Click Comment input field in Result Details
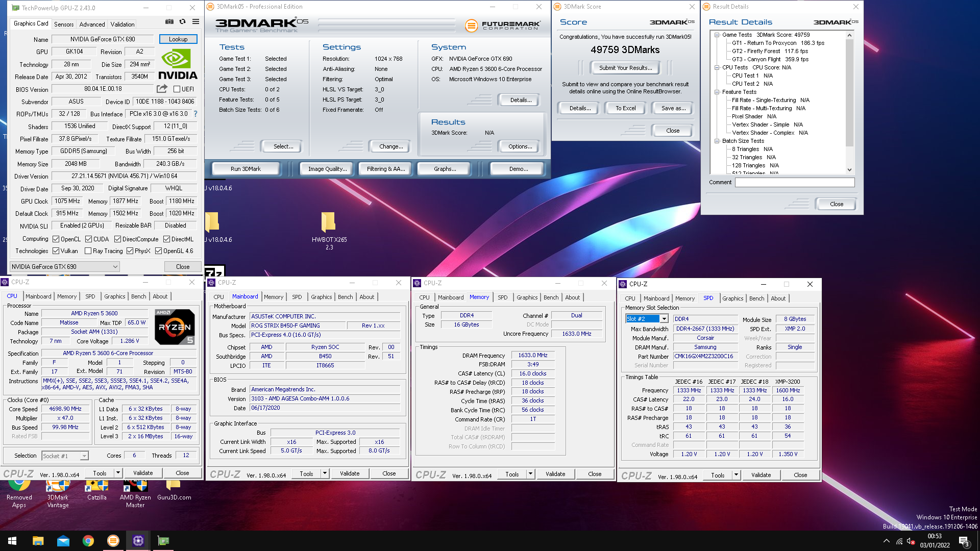Viewport: 980px width, 551px height. (795, 182)
